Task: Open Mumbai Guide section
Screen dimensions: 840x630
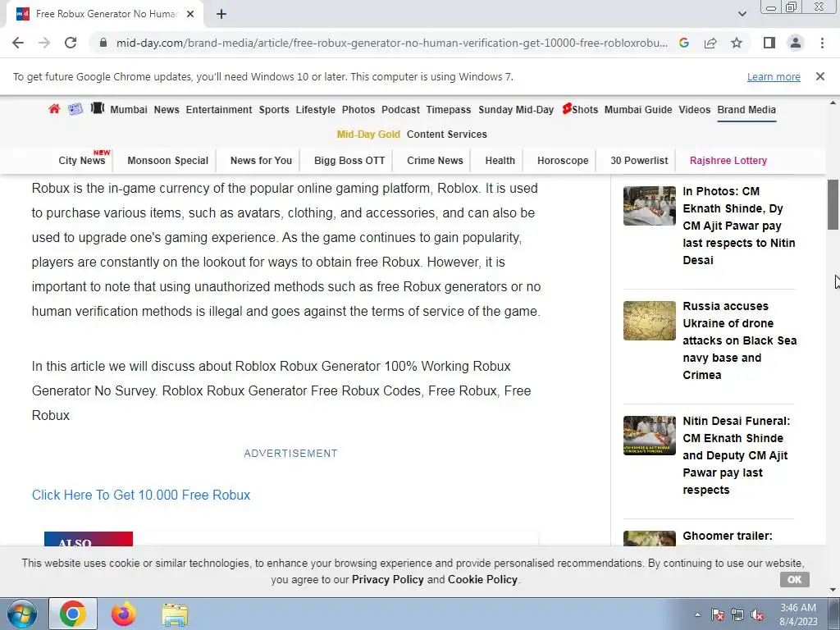Action: click(638, 110)
